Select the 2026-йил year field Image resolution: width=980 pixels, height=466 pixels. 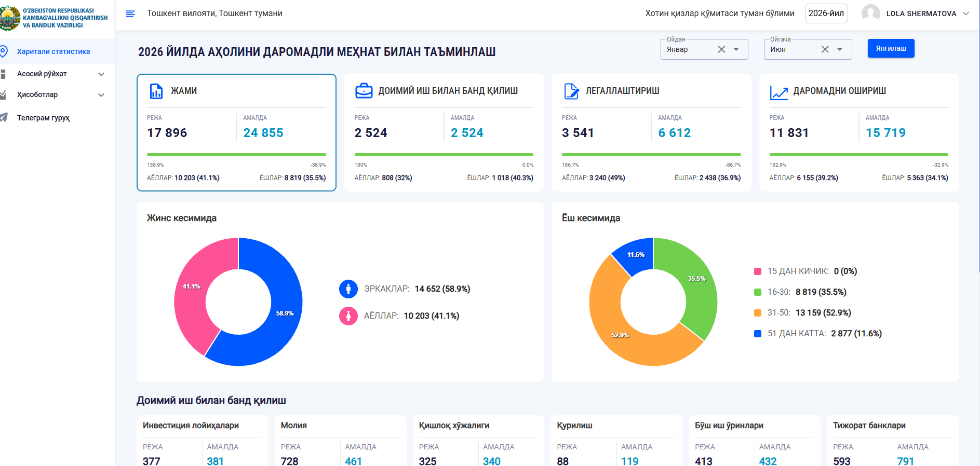coord(826,13)
